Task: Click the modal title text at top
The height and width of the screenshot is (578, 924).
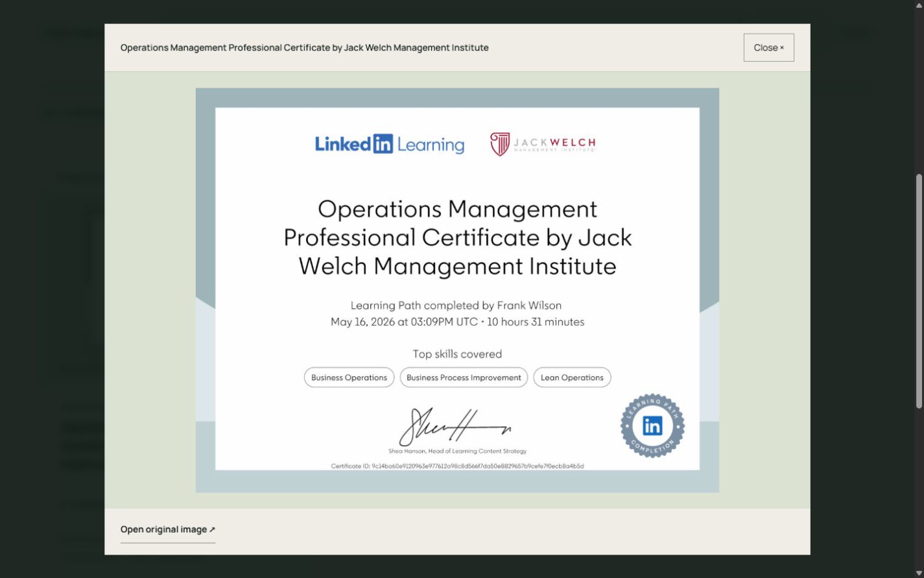Action: (x=304, y=47)
